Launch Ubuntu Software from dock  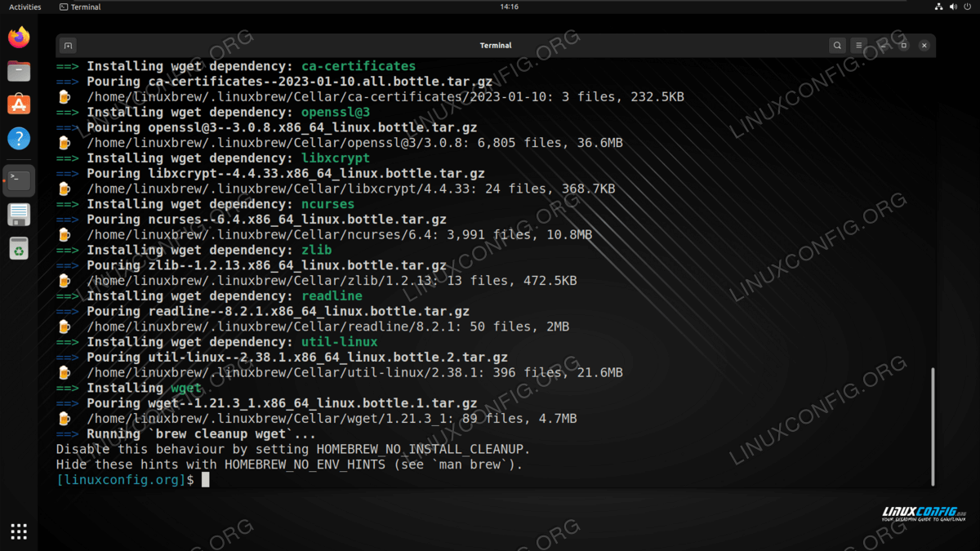pyautogui.click(x=19, y=104)
